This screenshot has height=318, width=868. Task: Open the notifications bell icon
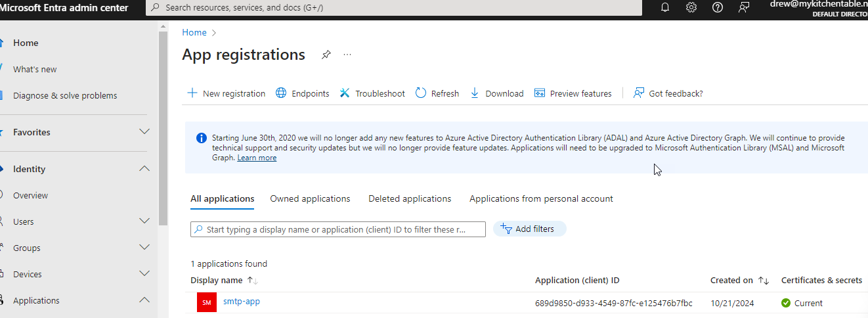[664, 8]
